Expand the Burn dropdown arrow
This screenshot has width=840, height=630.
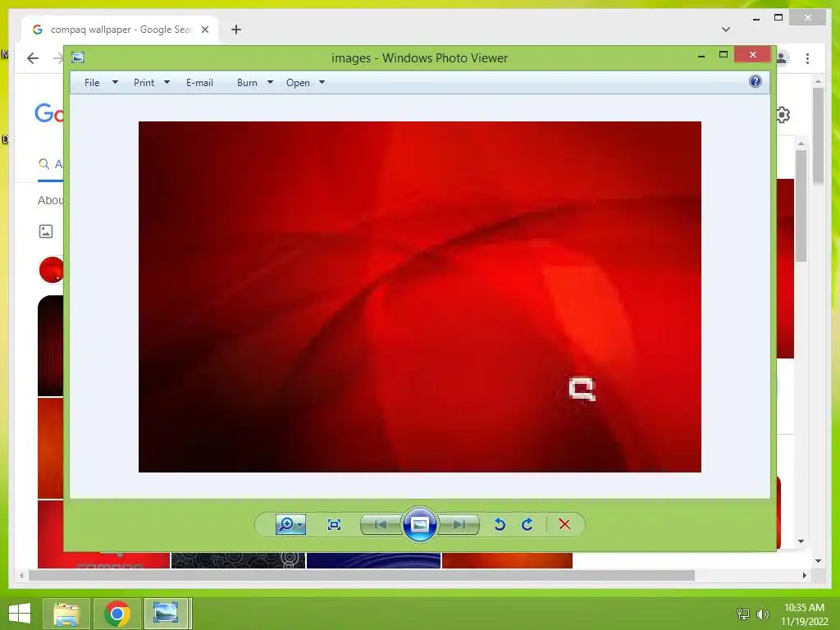pyautogui.click(x=270, y=82)
